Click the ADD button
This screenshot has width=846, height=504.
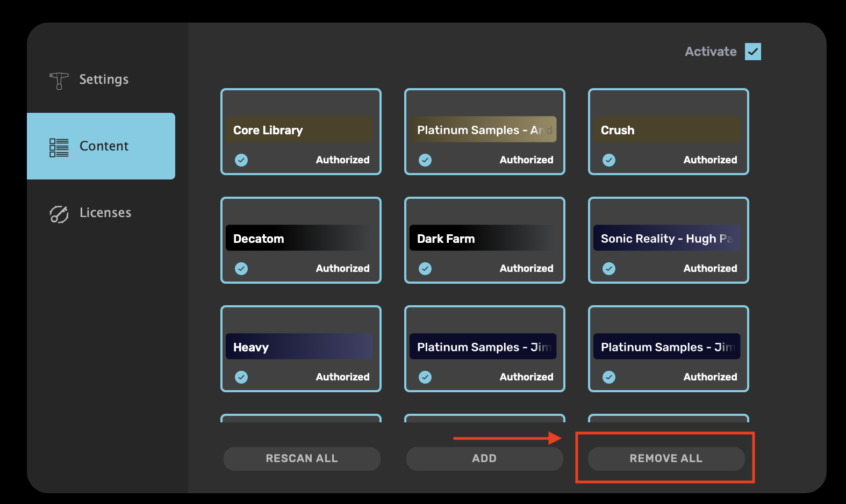pyautogui.click(x=485, y=459)
